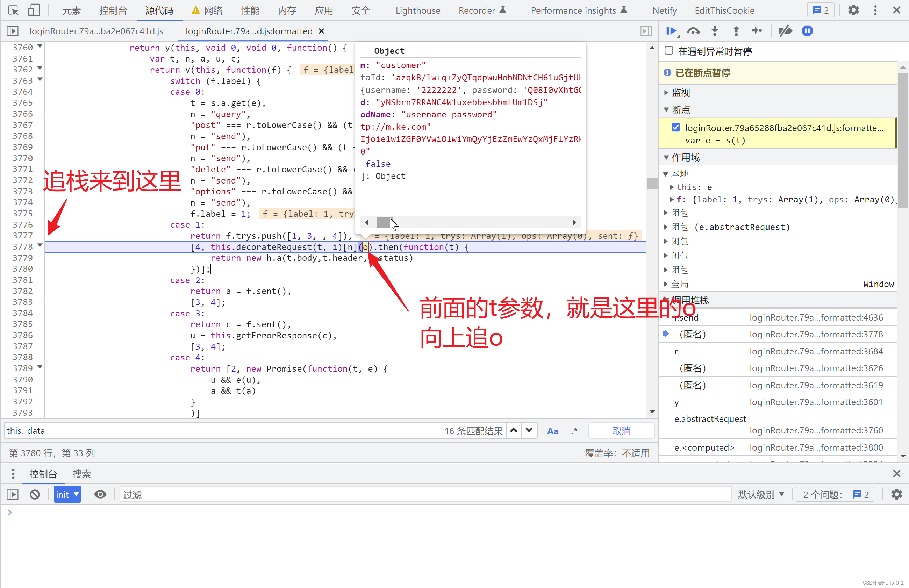Click the step into function icon
The width and height of the screenshot is (909, 588).
pos(715,31)
